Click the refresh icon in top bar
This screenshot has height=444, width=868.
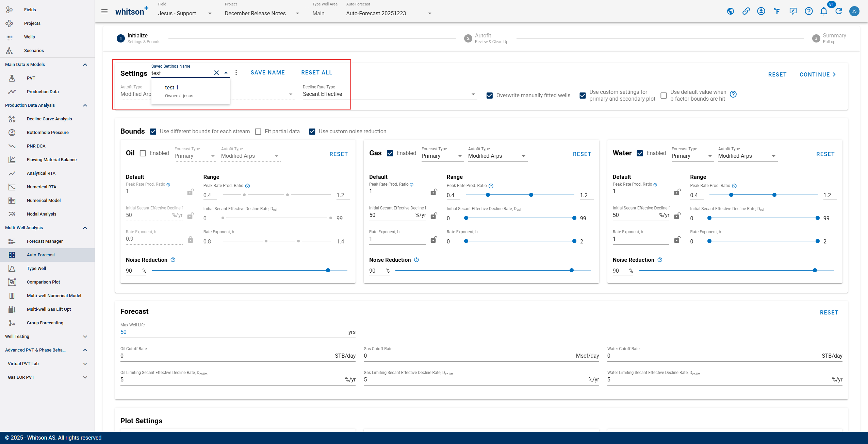click(839, 12)
